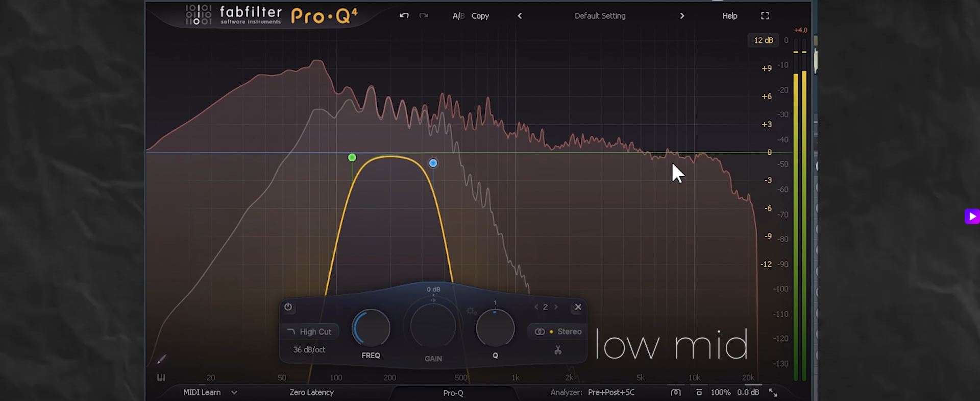This screenshot has width=980, height=401.
Task: Open the 12 dB display range dropdown
Action: (763, 40)
